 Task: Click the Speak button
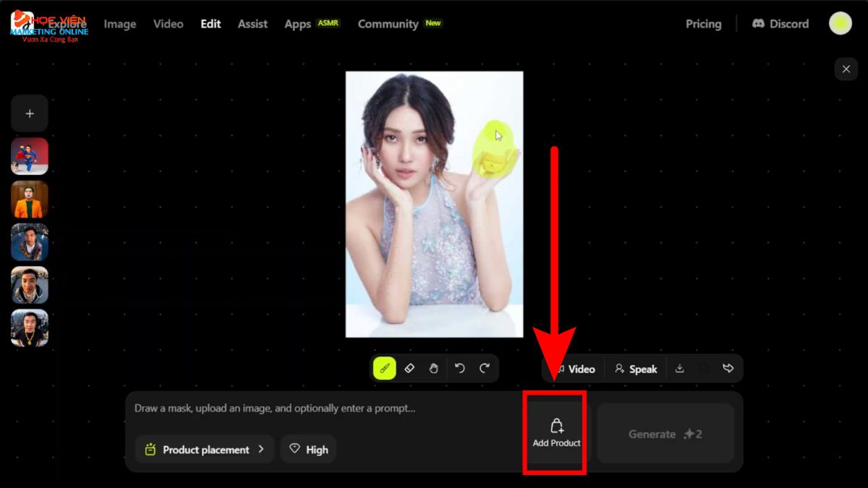636,369
